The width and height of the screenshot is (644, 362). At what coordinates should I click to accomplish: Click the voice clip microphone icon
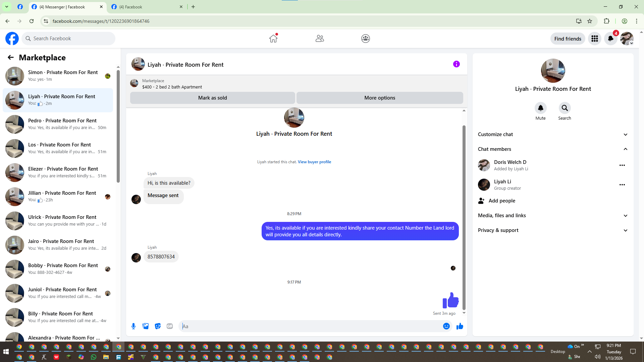click(x=133, y=326)
